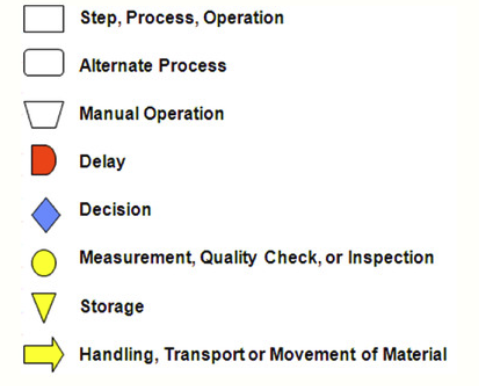
Task: Click the Step, Process, Operation rectangle symbol
Action: tap(44, 19)
